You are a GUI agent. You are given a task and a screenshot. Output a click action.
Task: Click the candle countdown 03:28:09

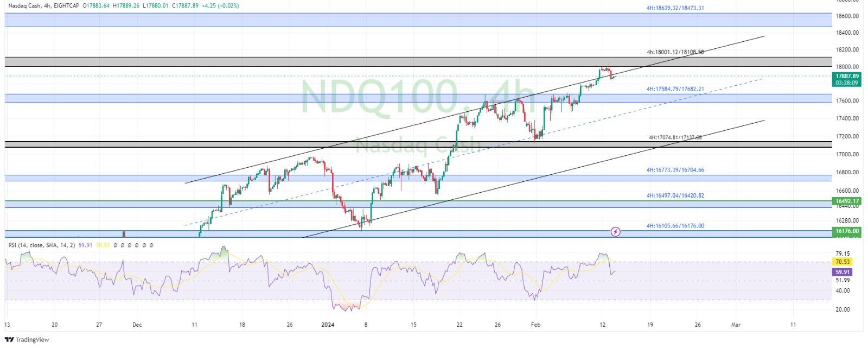(x=847, y=83)
